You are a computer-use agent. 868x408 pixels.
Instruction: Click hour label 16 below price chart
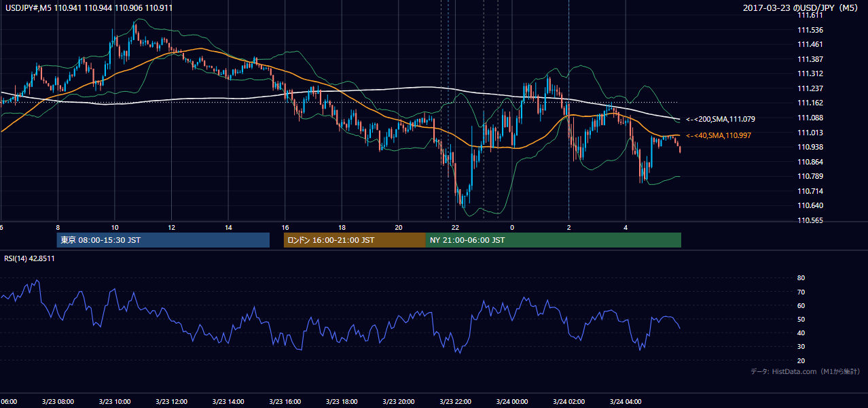click(285, 228)
